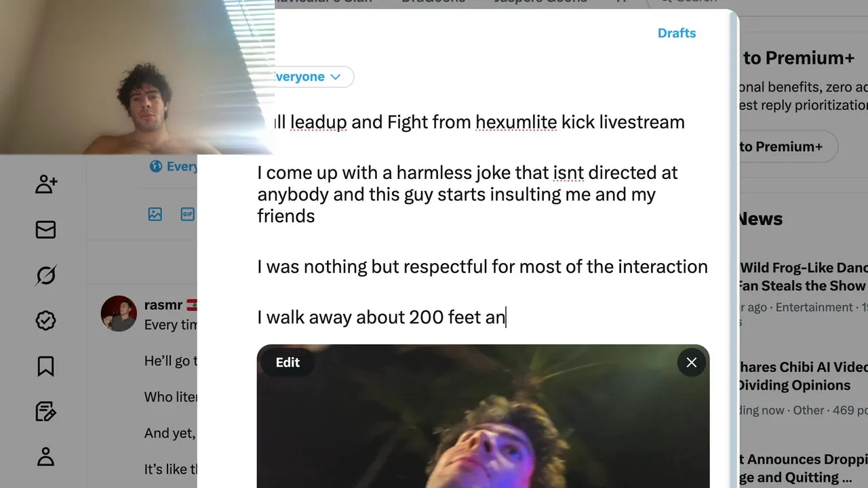Open rasmr's profile avatar
The image size is (868, 488).
pos(119,313)
